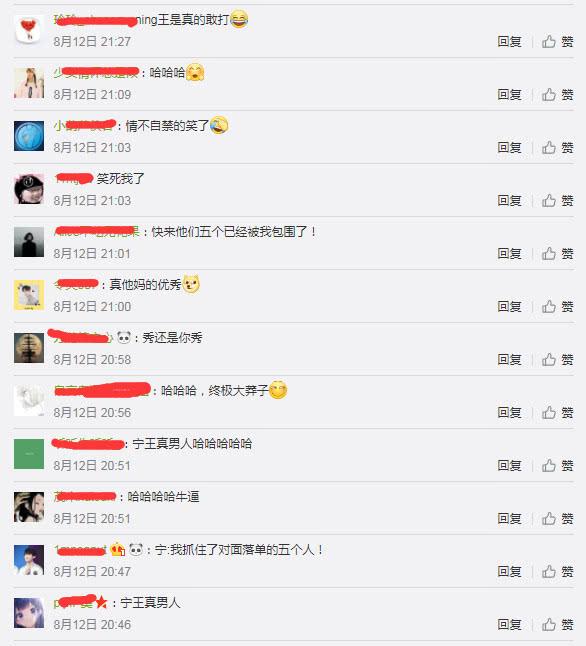Image resolution: width=586 pixels, height=646 pixels.
Task: Reply to the comment posted at 21:27
Action: tap(509, 42)
